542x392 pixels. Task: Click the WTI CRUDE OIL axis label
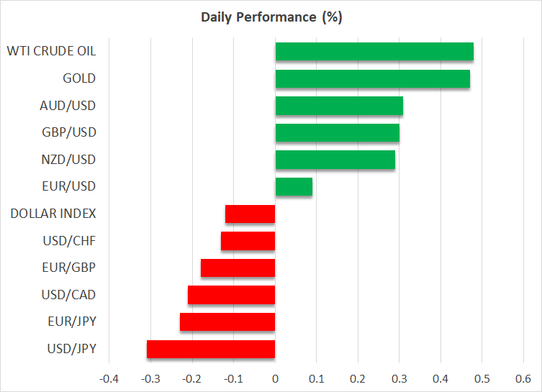[51, 52]
